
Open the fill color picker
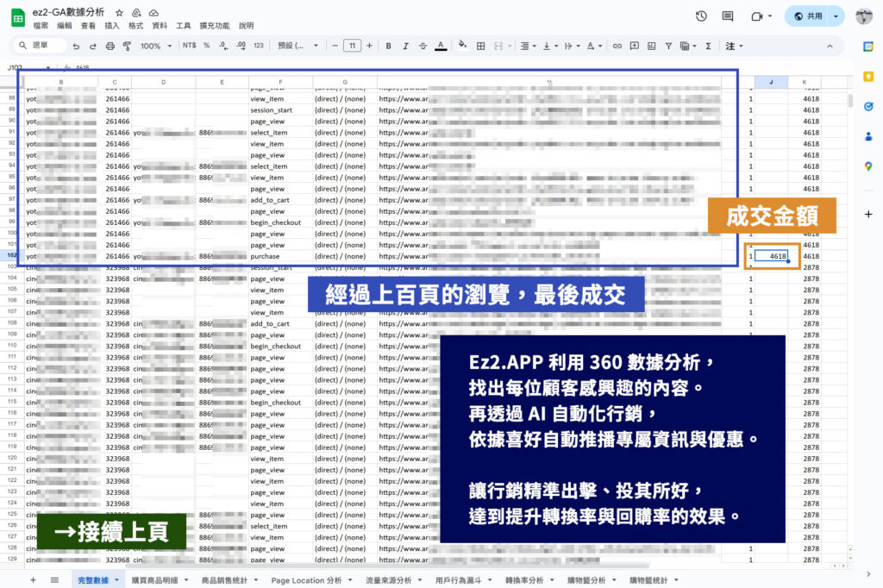click(462, 45)
